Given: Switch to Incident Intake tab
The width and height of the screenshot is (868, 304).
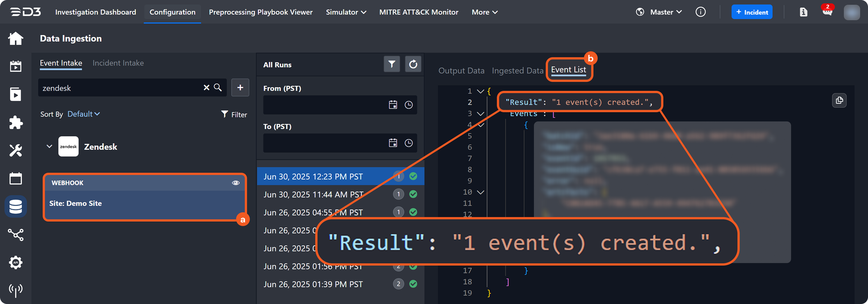Looking at the screenshot, I should click(118, 63).
